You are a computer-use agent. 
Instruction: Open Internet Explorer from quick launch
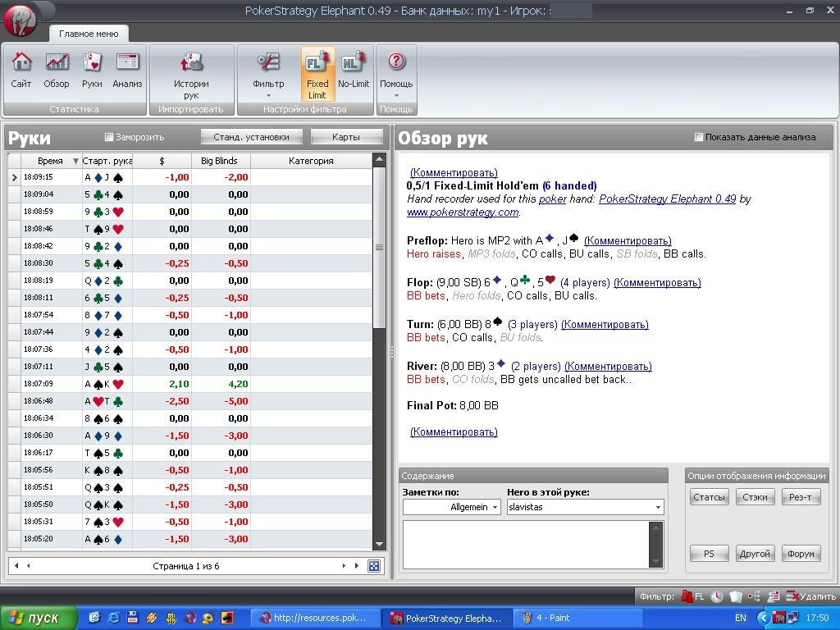(x=114, y=618)
